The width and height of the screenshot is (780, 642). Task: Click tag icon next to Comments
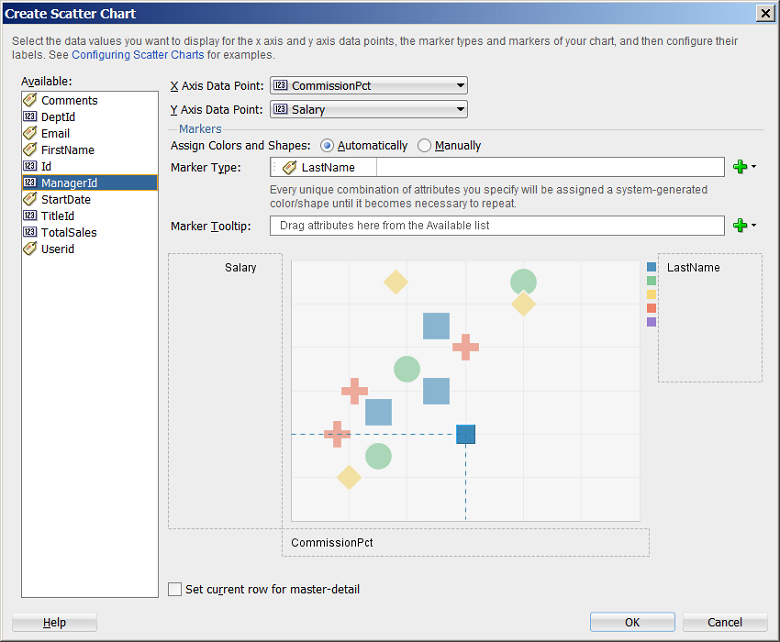coord(30,100)
